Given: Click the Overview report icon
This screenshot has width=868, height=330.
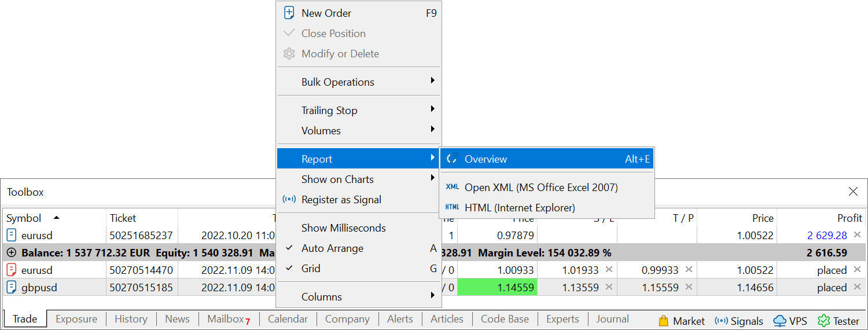Looking at the screenshot, I should (x=453, y=159).
